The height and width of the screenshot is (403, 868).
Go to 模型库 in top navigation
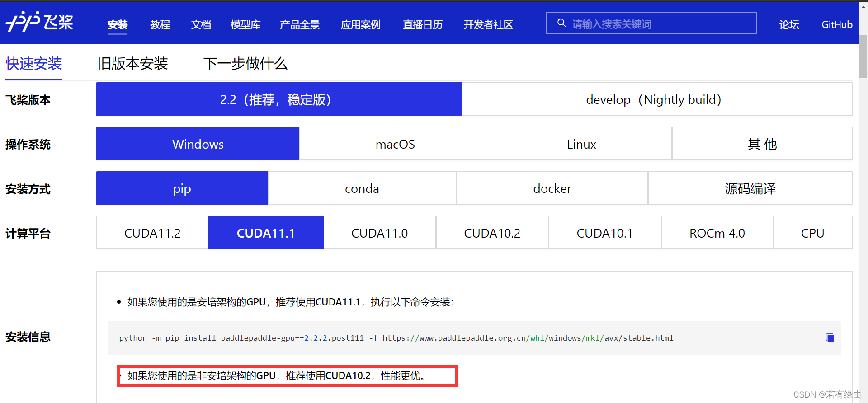[x=245, y=24]
